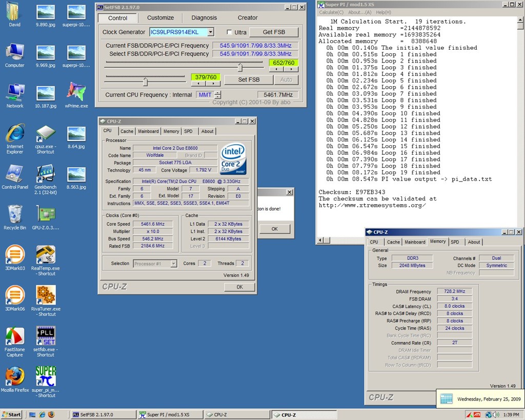Select the SetFSB taskbar button

click(103, 415)
